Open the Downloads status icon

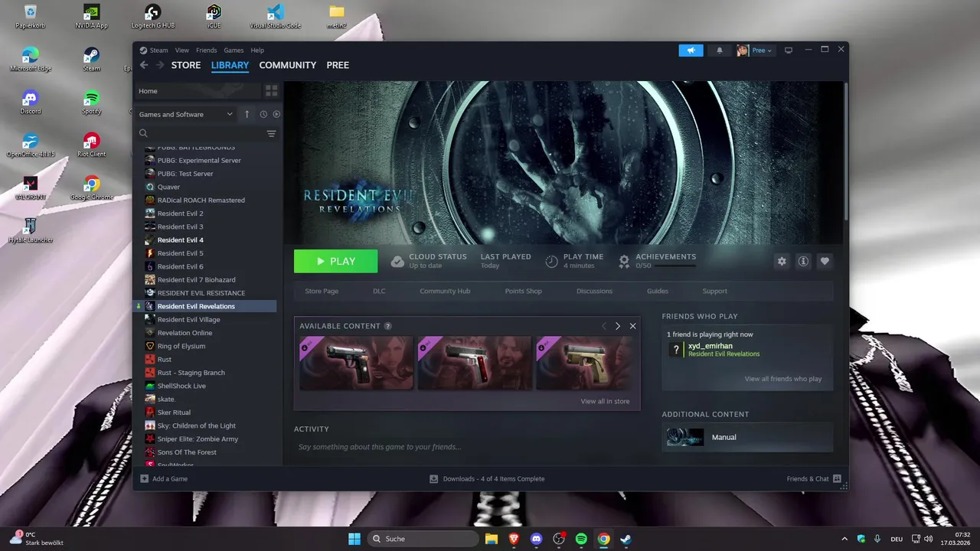(433, 479)
